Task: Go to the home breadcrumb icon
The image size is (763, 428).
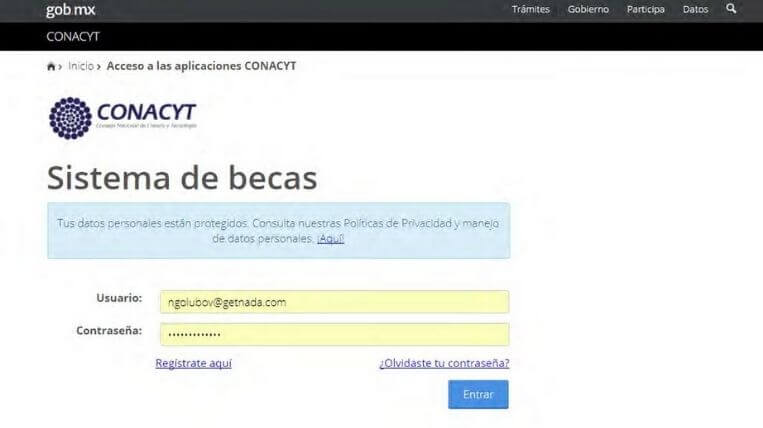Action: click(x=51, y=66)
